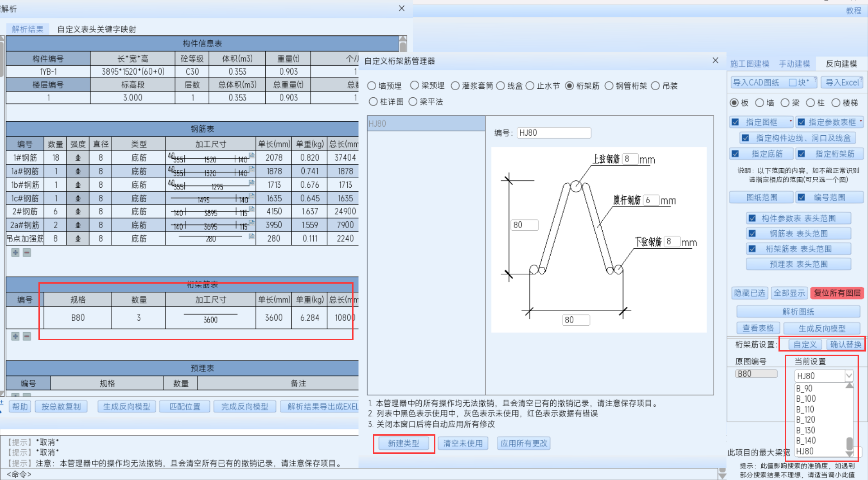The image size is (868, 480).
Task: Open the 施工图建模 tab
Action: click(750, 64)
